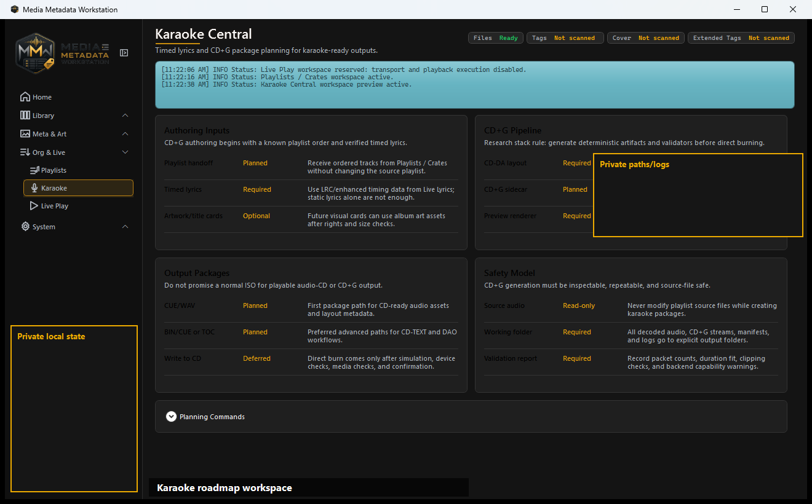Click Required status for CD-DA layout
This screenshot has height=504, width=812.
(x=577, y=163)
